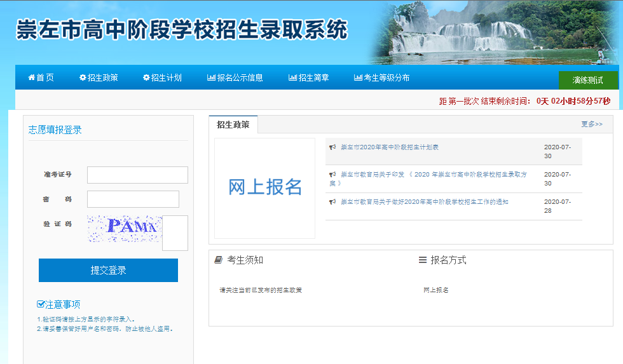Click the list icon beside 报名方式
Image resolution: width=623 pixels, height=364 pixels.
pyautogui.click(x=423, y=260)
